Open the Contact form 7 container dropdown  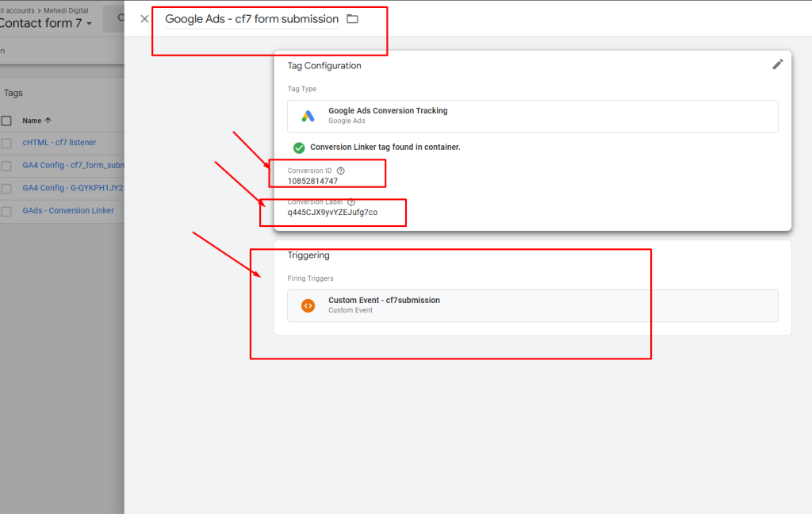[x=45, y=23]
